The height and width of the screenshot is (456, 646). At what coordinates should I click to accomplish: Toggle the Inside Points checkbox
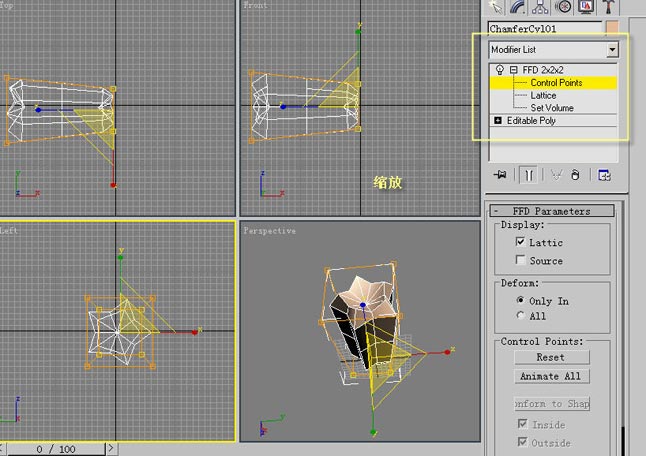[522, 423]
